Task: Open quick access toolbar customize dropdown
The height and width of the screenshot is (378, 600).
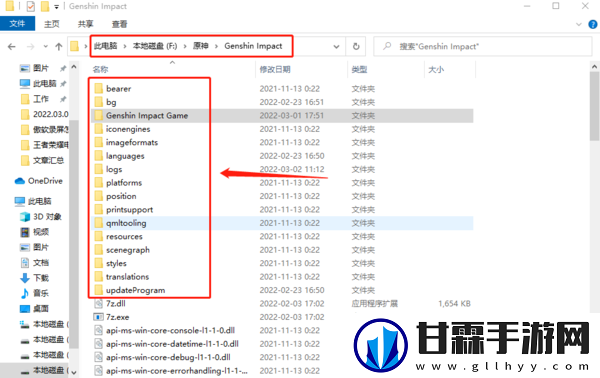Action: (56, 7)
